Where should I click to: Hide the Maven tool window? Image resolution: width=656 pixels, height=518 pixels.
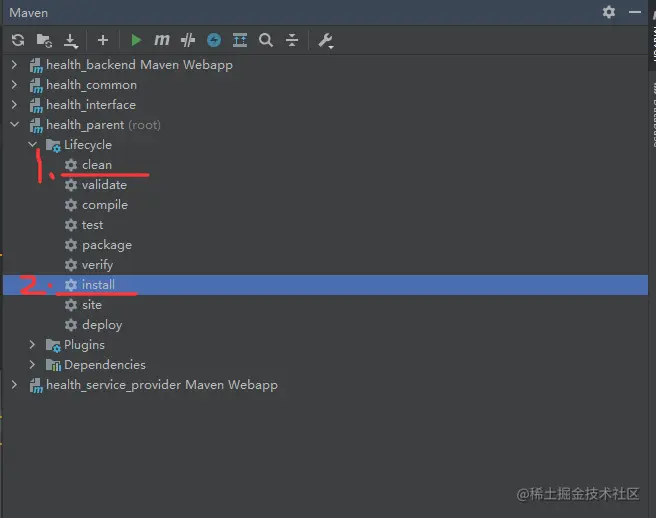point(635,12)
